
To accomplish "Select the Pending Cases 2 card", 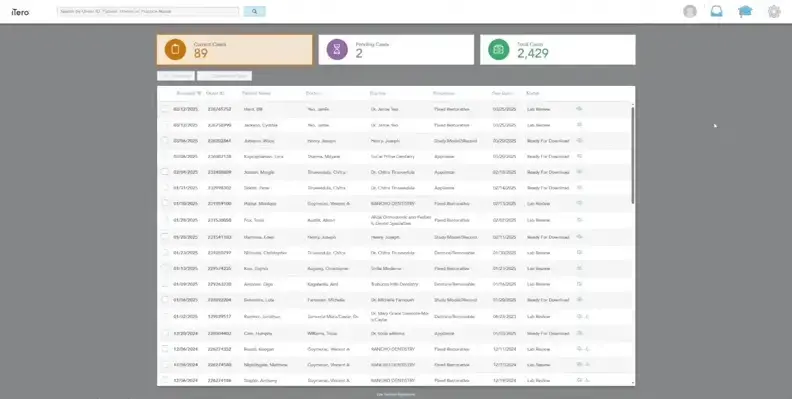I will tap(396, 49).
